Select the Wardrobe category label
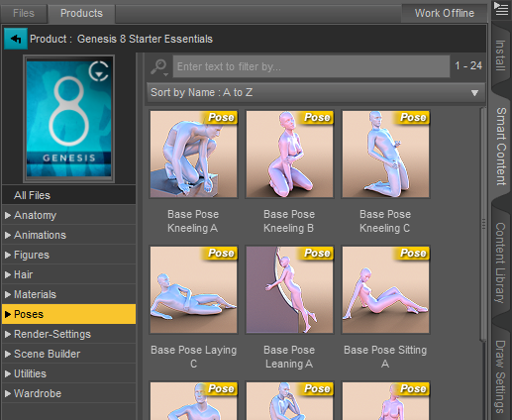512x420 pixels. (38, 393)
